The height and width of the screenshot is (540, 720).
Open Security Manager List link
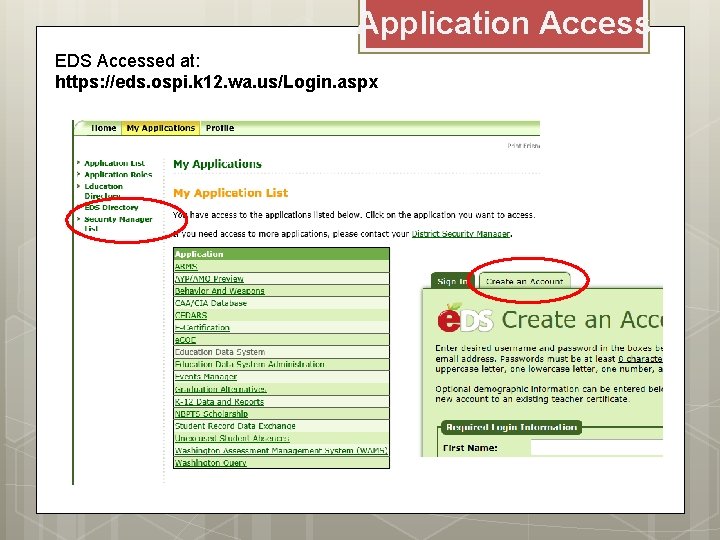click(x=118, y=224)
